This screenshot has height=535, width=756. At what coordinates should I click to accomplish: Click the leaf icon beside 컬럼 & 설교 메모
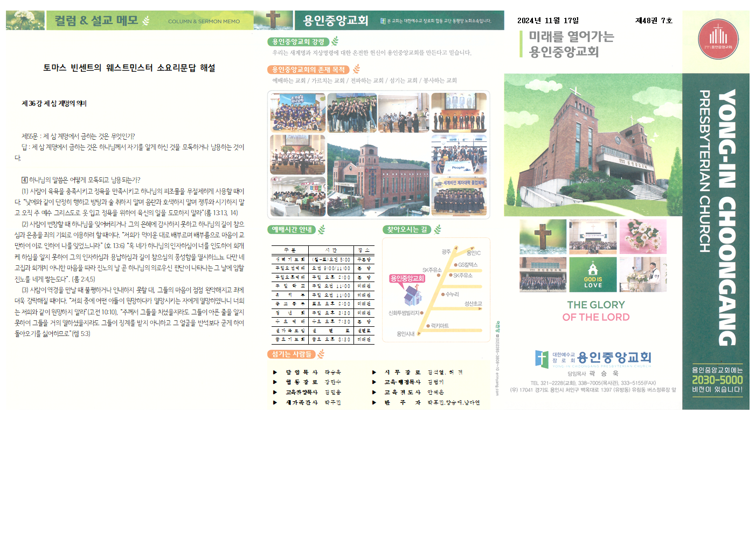coord(146,21)
